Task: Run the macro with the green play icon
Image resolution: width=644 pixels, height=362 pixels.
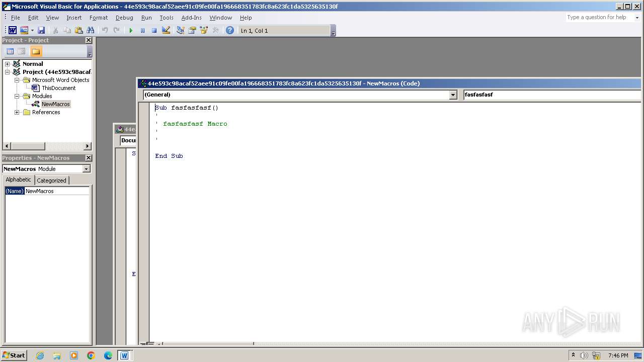Action: click(131, 31)
